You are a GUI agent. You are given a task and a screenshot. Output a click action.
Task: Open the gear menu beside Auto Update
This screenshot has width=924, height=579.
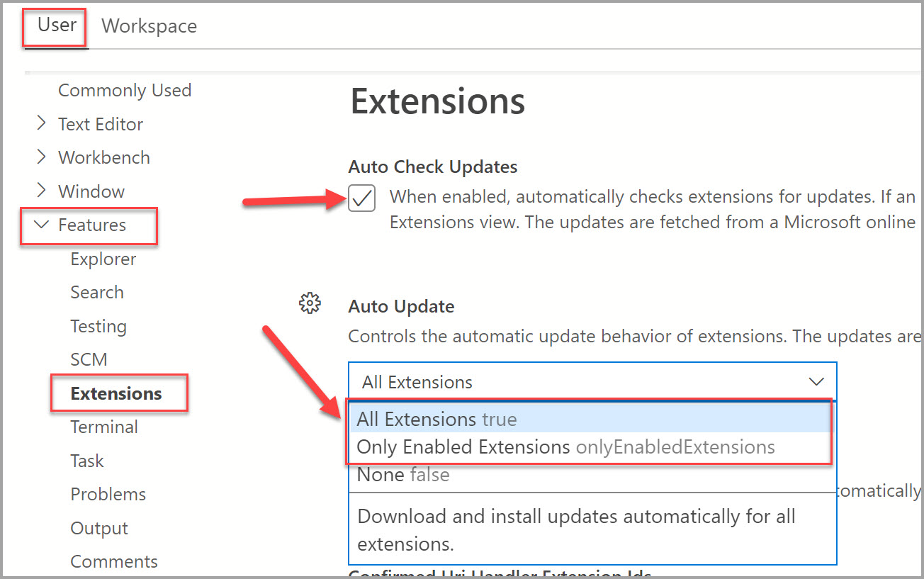click(x=310, y=304)
